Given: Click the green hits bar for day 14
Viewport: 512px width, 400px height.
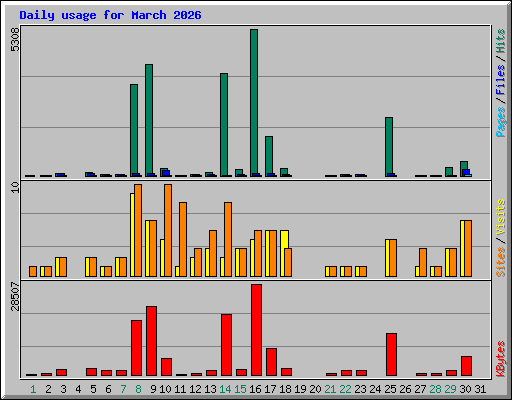Looking at the screenshot, I should [224, 125].
